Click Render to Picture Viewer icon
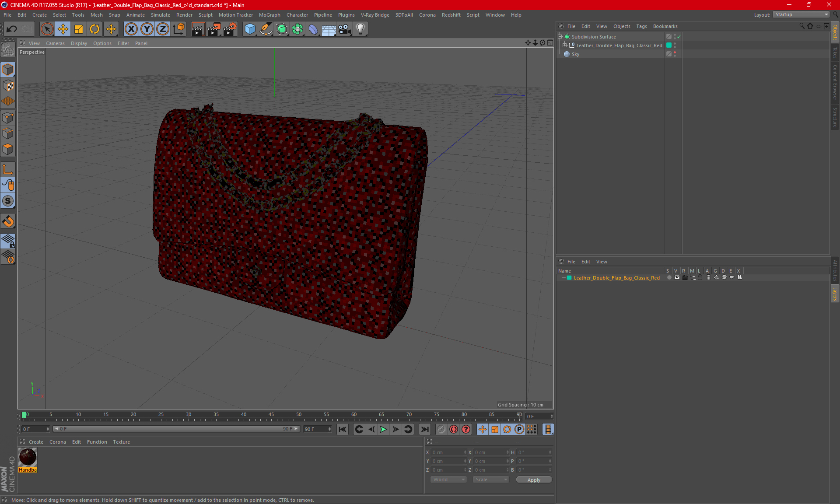 coord(213,29)
